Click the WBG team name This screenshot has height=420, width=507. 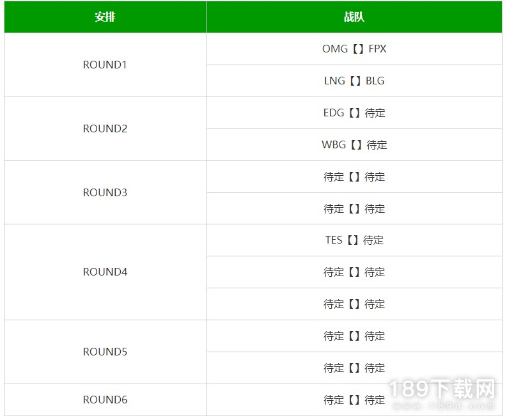(x=334, y=144)
